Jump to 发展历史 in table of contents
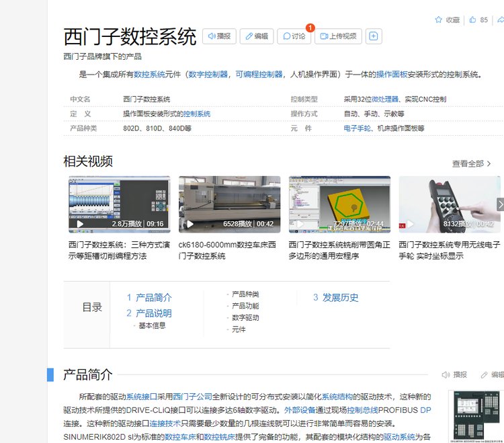This screenshot has height=443, width=504. pos(340,297)
